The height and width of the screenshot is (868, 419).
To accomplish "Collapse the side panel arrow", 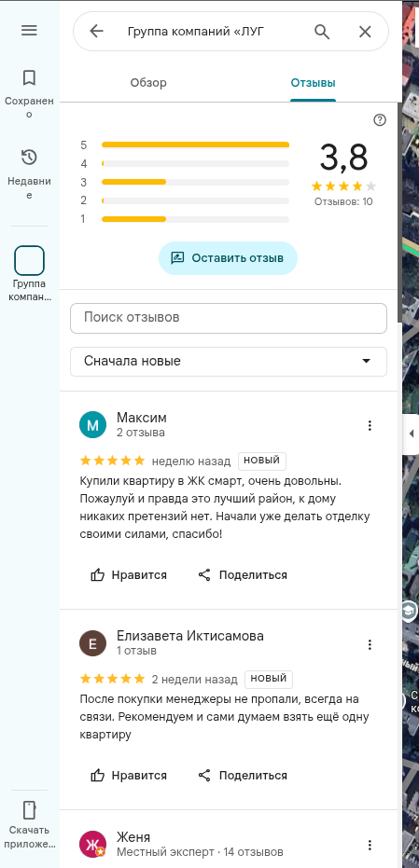I will pyautogui.click(x=411, y=434).
